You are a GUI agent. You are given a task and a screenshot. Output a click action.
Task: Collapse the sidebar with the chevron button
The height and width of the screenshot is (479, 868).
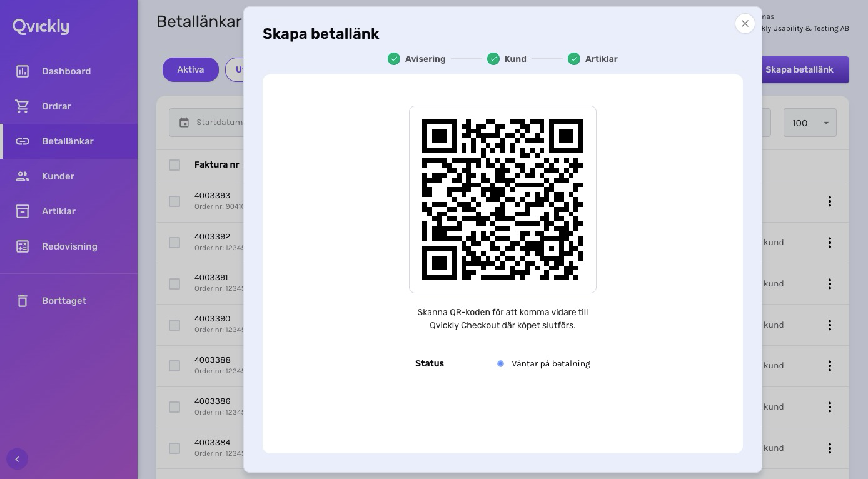point(17,459)
